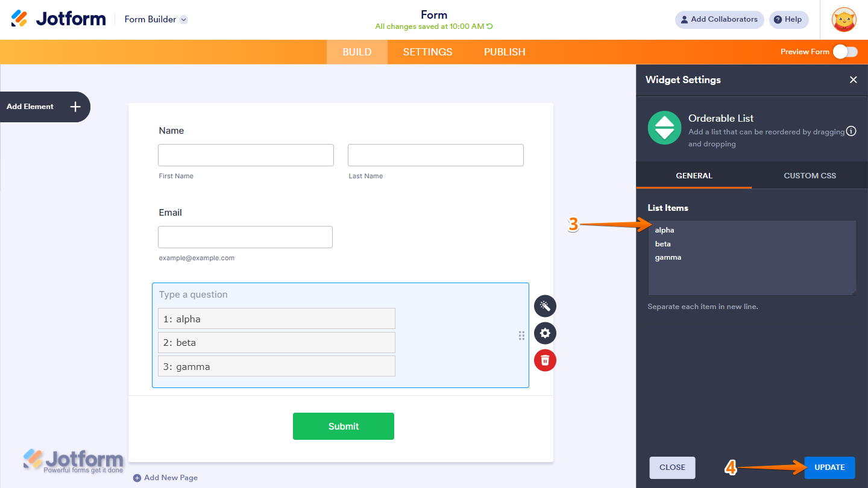Click the Add Element plus button

coord(75,107)
